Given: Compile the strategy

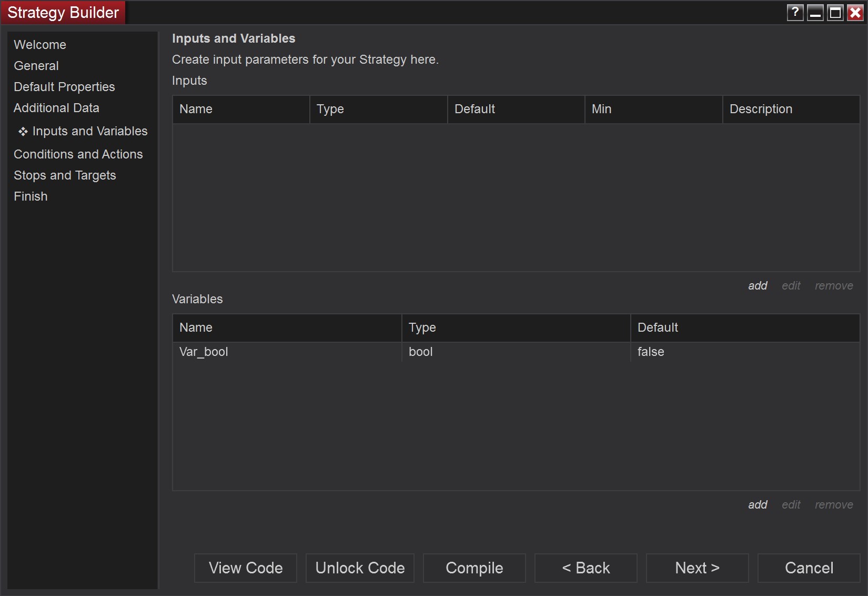Looking at the screenshot, I should pos(474,568).
